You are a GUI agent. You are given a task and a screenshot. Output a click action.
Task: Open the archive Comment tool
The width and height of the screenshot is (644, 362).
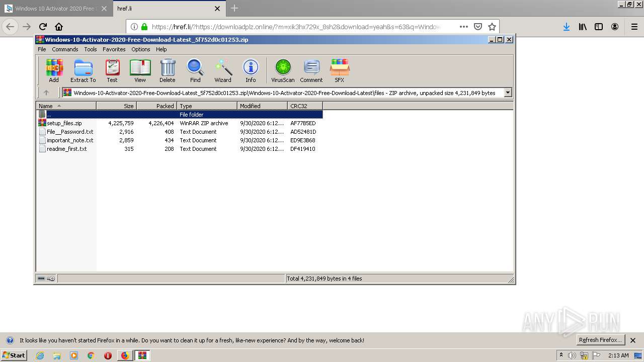point(311,70)
